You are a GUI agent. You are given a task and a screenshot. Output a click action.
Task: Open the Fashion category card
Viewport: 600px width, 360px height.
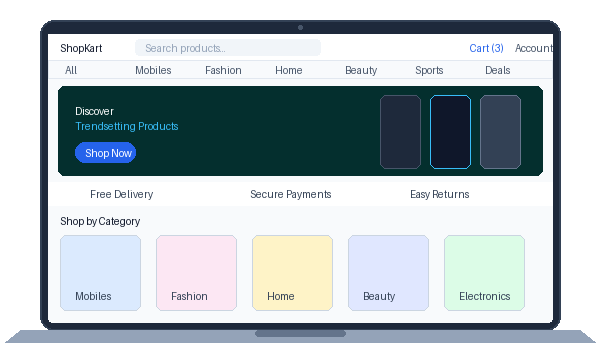[x=196, y=273]
